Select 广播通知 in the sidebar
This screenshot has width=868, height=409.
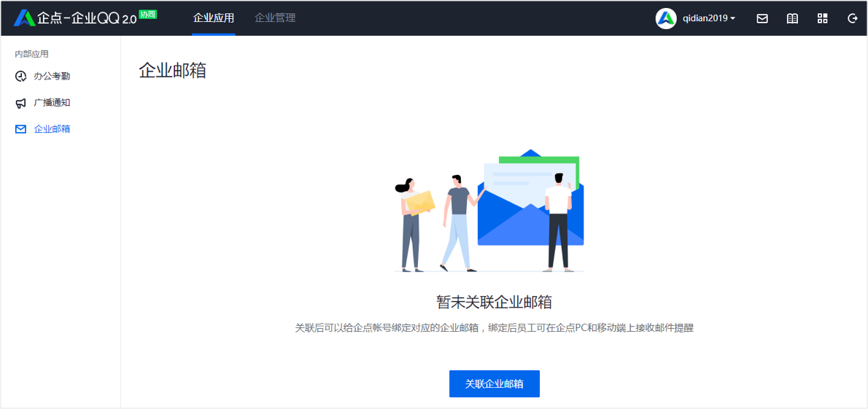pyautogui.click(x=52, y=103)
